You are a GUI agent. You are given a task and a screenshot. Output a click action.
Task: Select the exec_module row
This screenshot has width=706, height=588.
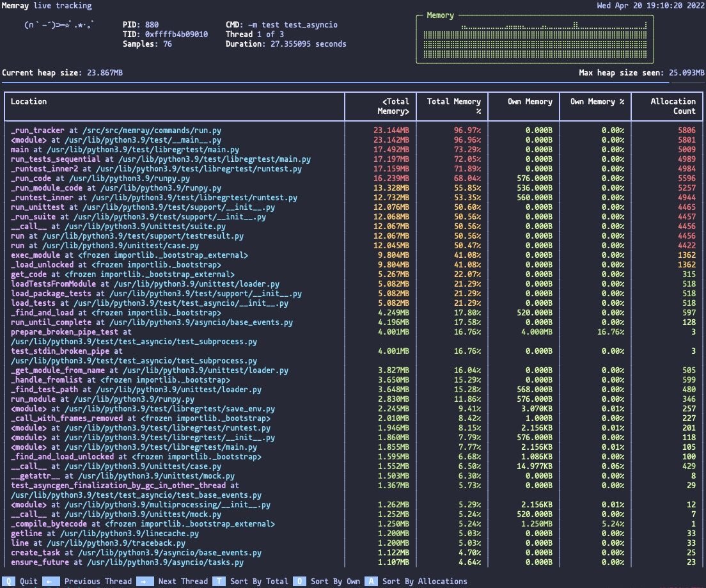353,255
